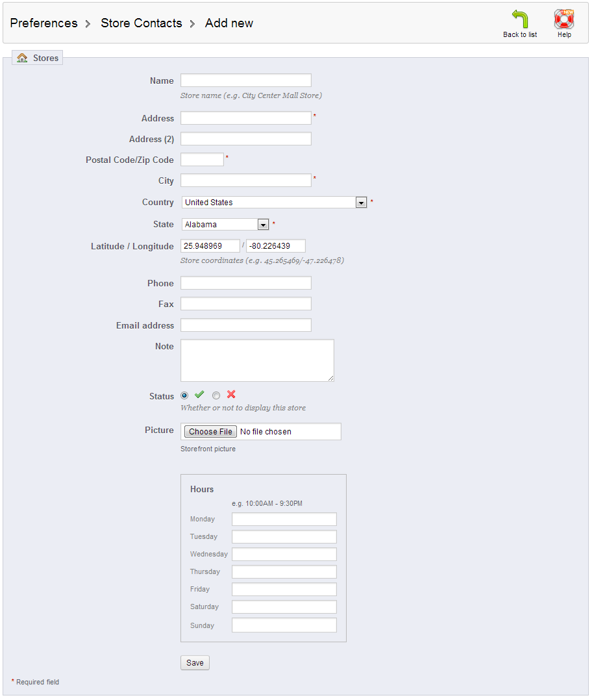Click the Monday hours input field
Screen dimensions: 594x700
[284, 519]
